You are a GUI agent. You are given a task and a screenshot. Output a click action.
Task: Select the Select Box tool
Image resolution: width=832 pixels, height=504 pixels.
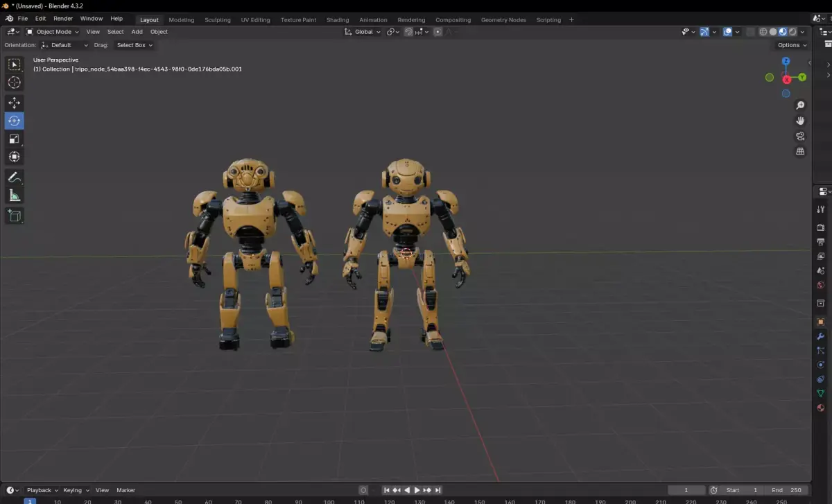tap(14, 64)
